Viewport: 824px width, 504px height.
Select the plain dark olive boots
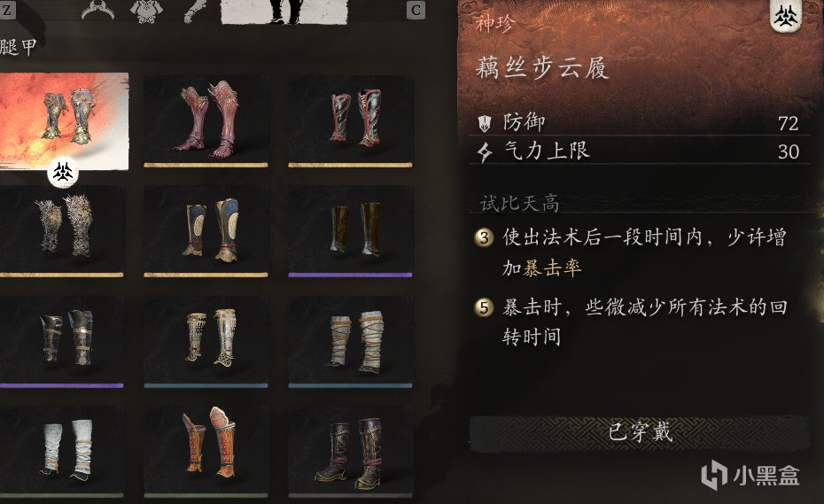pos(350,230)
